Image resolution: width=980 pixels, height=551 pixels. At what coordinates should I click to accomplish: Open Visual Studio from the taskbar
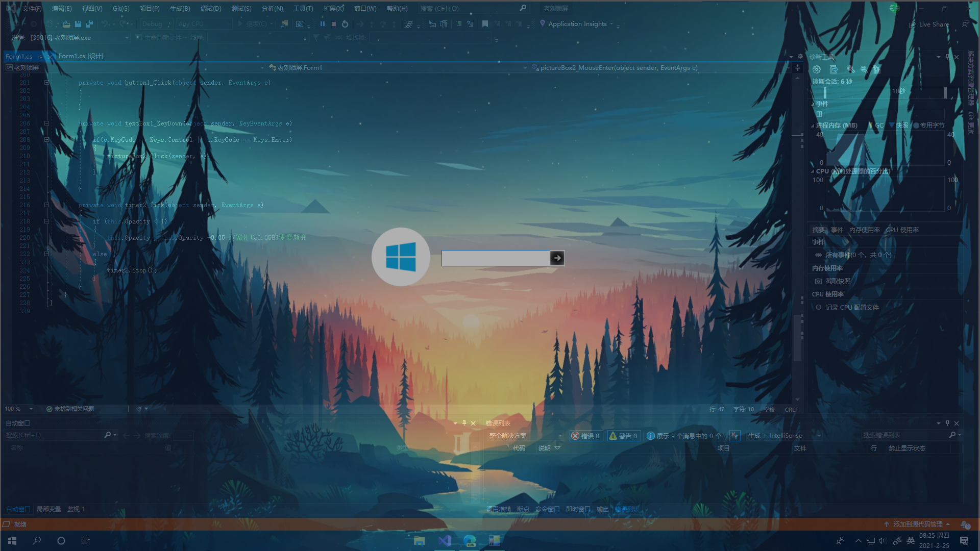(444, 541)
